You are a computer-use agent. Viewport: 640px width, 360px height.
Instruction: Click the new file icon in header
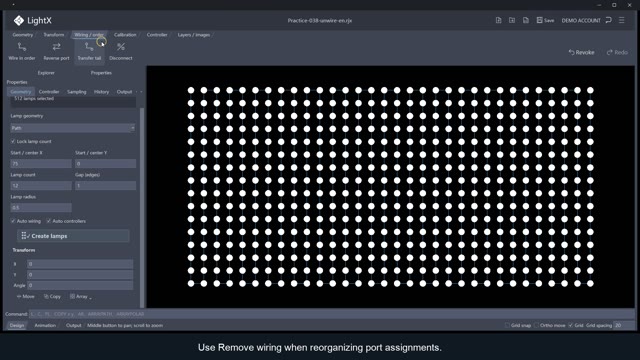tap(498, 20)
